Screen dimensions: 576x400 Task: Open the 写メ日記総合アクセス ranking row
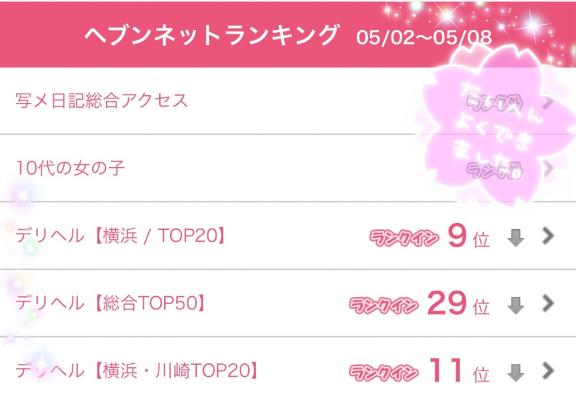pos(288,101)
